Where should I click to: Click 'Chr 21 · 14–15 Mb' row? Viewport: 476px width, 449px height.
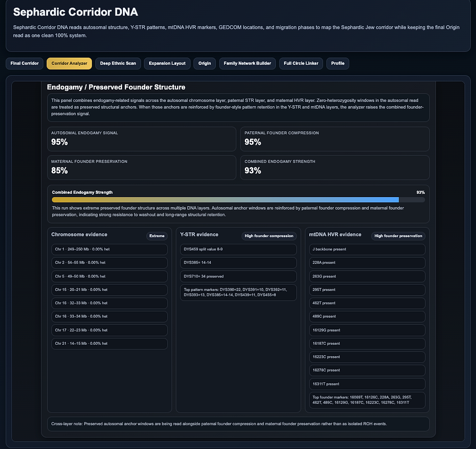pos(109,344)
